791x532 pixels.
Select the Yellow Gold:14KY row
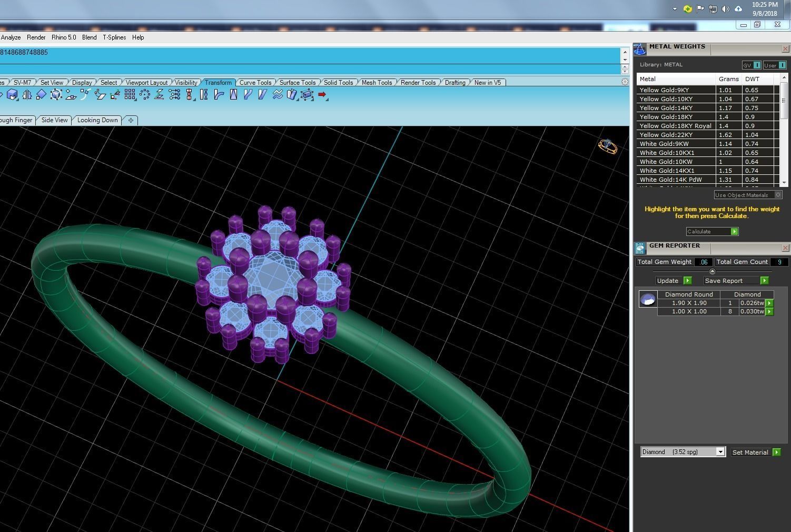point(708,108)
